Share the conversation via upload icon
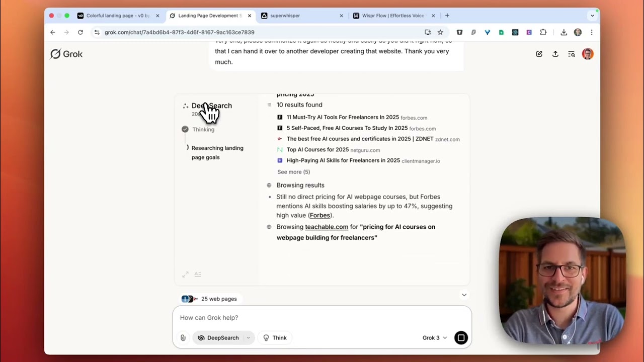Viewport: 644px width, 362px height. click(555, 54)
